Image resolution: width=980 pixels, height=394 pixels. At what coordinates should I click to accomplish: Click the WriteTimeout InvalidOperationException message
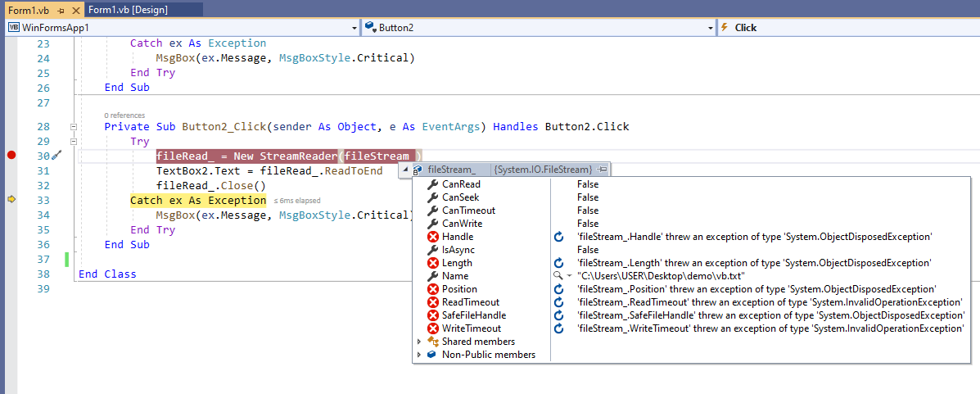click(770, 329)
